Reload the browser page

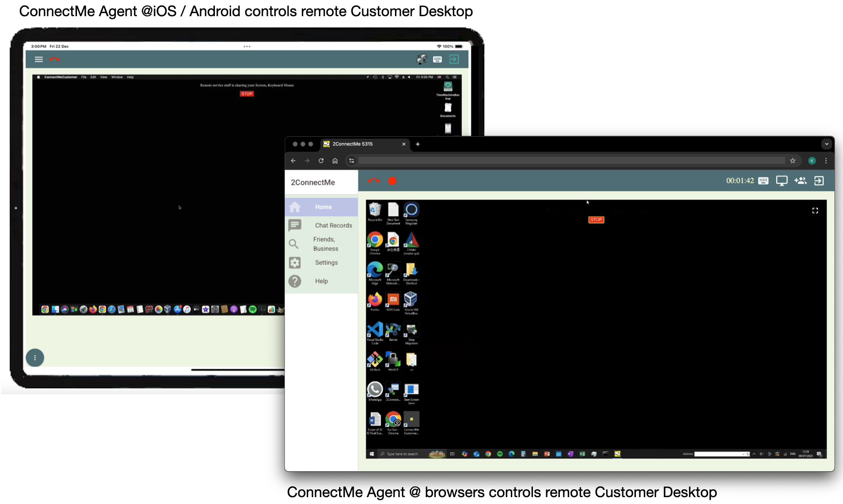[321, 161]
